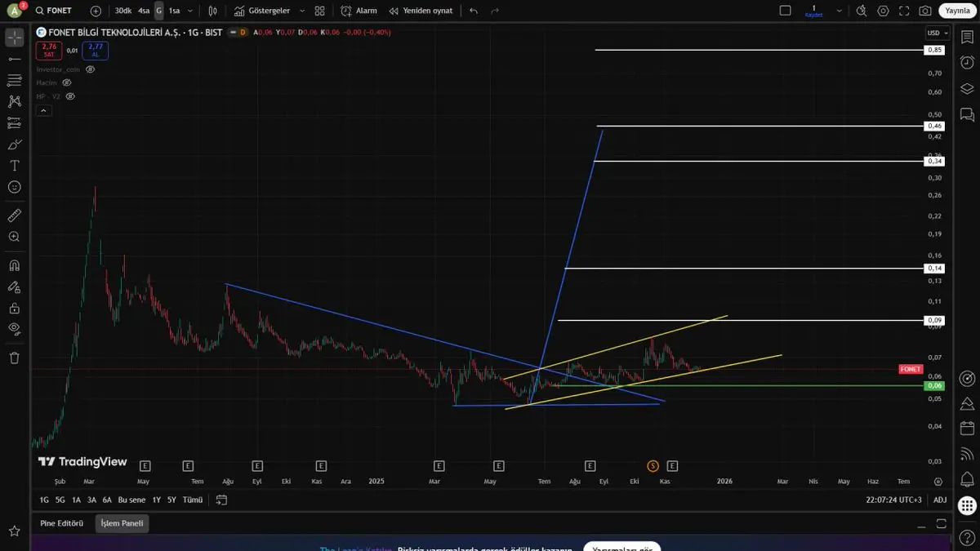Expand the time interval dropdown arrow
Image resolution: width=980 pixels, height=551 pixels.
click(190, 11)
